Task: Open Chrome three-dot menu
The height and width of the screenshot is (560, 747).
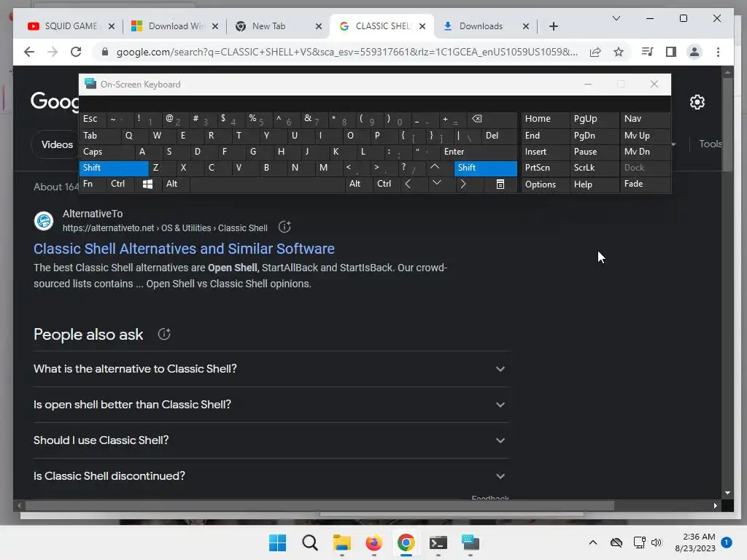Action: click(718, 52)
